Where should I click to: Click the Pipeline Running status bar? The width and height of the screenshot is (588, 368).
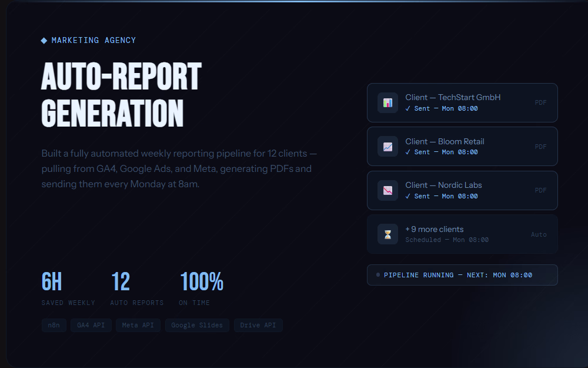click(462, 275)
